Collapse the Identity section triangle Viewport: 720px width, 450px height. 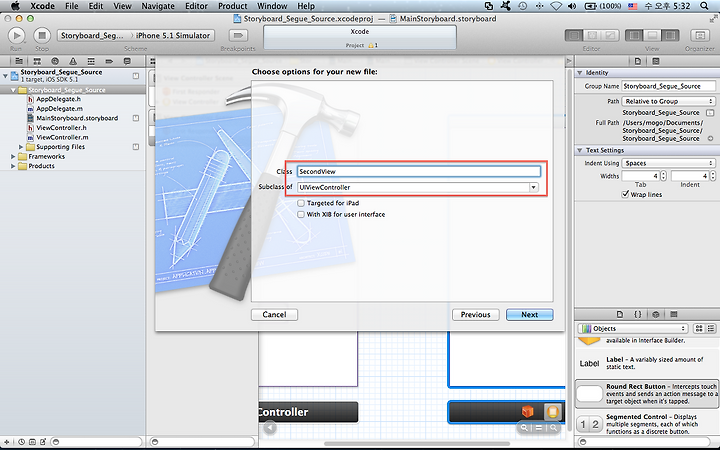[579, 73]
